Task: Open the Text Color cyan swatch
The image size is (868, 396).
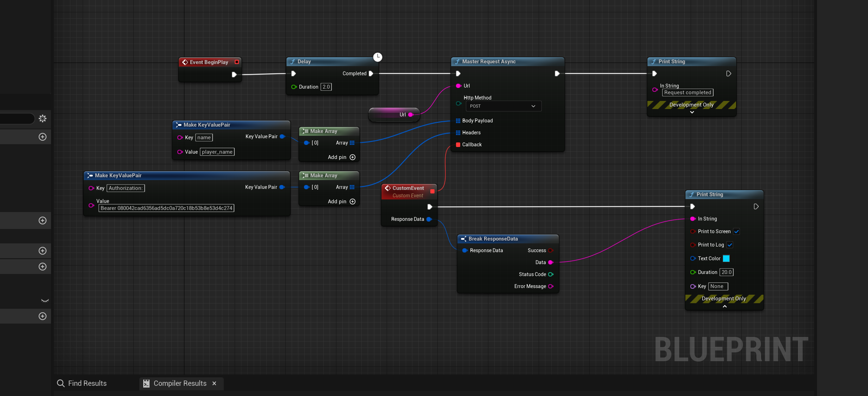Action: coord(726,258)
